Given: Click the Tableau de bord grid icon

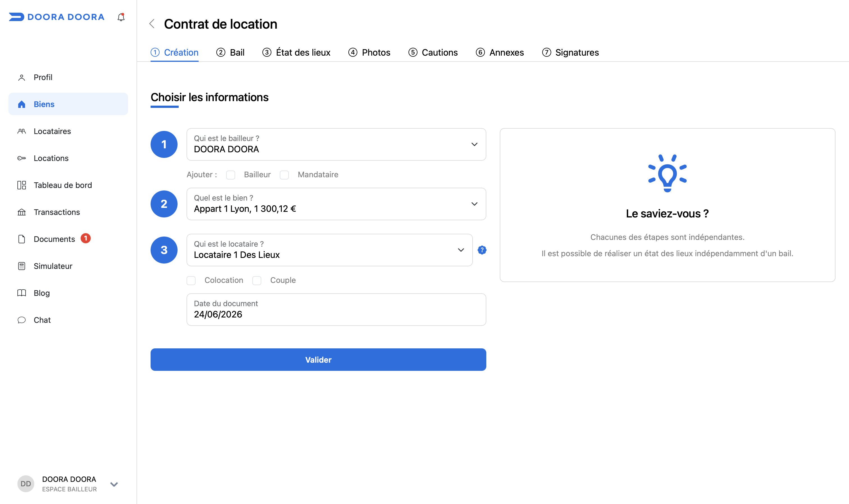Looking at the screenshot, I should [x=22, y=185].
